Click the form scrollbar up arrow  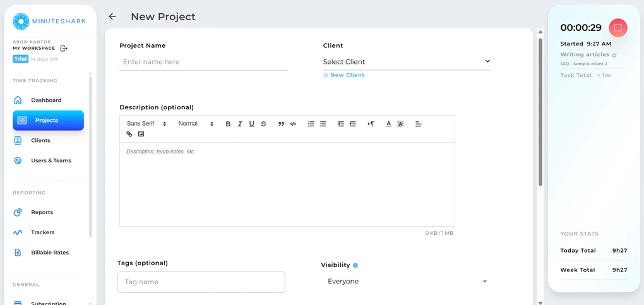coord(540,32)
